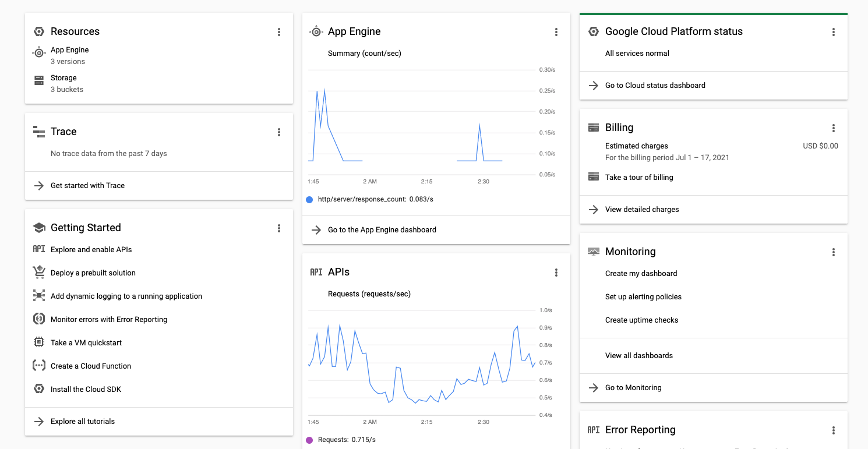This screenshot has width=868, height=449.
Task: Click hexagon icon beside Install the Cloud SDK
Action: point(39,389)
